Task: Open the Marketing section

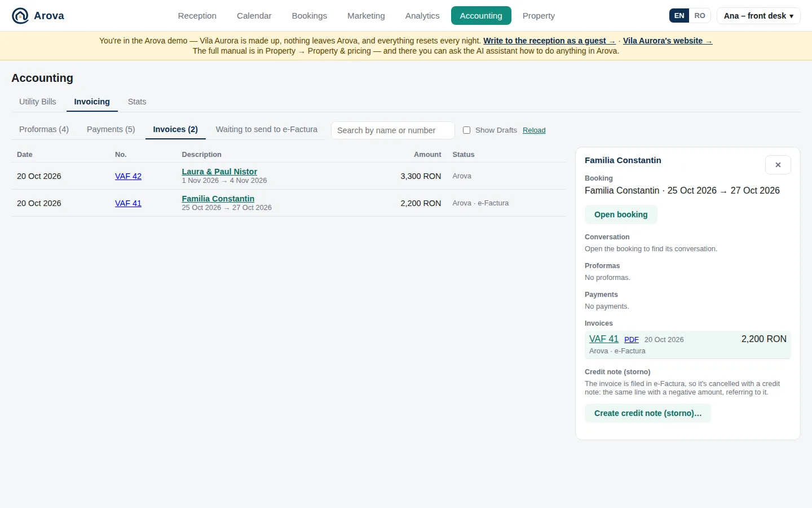Action: [x=366, y=16]
